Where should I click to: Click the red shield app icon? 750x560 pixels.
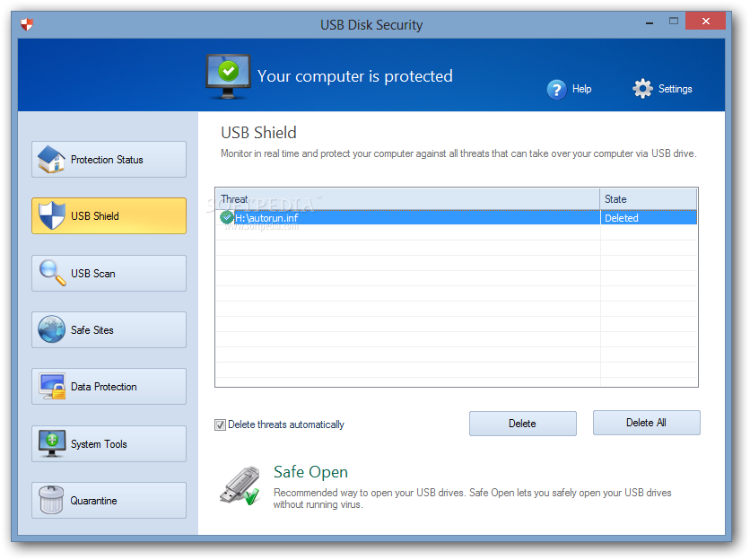25,24
